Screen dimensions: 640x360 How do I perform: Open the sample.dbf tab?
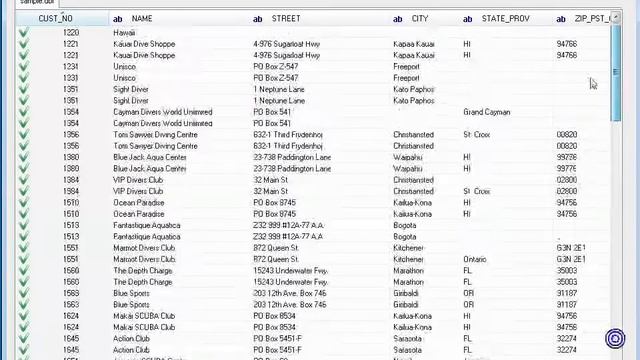point(37,2)
